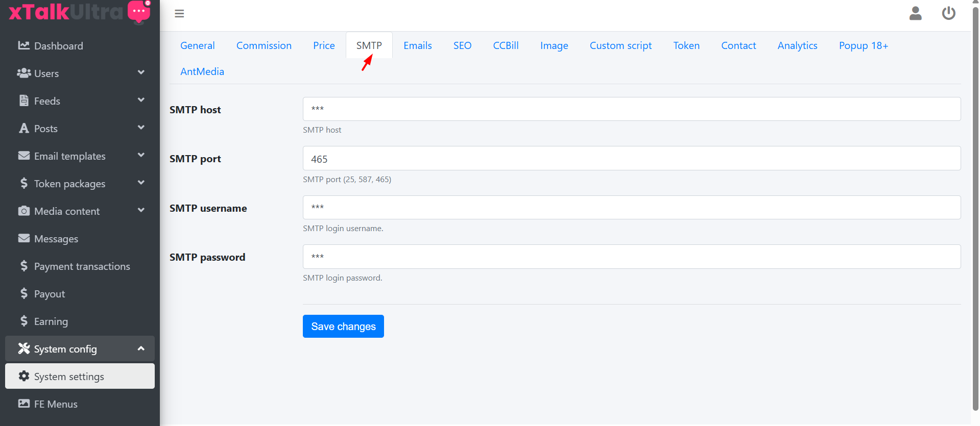Open the user profile icon
The width and height of the screenshot is (980, 426).
(915, 13)
